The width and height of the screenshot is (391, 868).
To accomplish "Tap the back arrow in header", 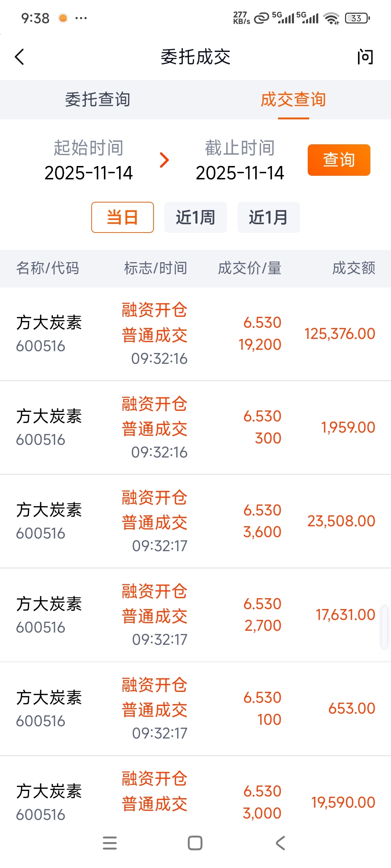I will click(x=20, y=57).
